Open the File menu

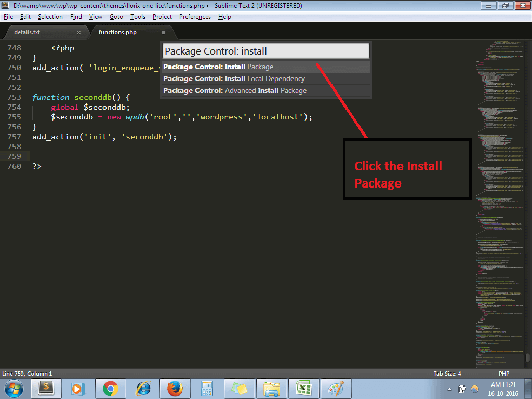point(8,17)
